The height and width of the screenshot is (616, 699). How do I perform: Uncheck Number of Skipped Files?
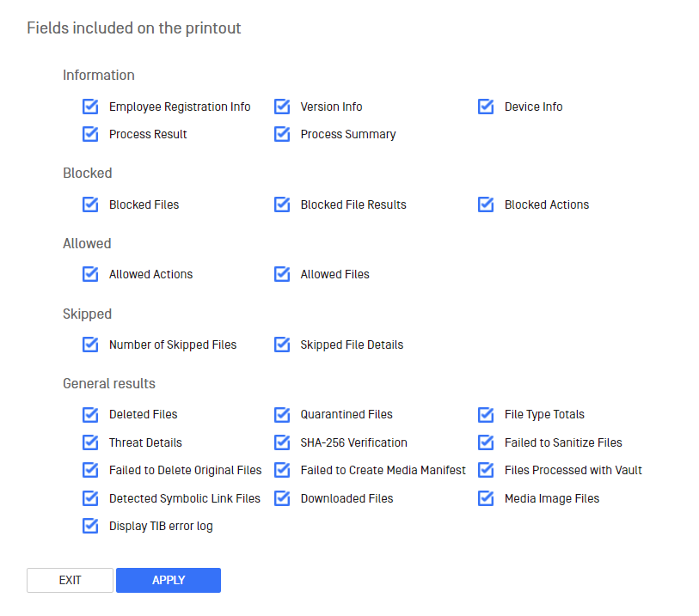coord(90,345)
